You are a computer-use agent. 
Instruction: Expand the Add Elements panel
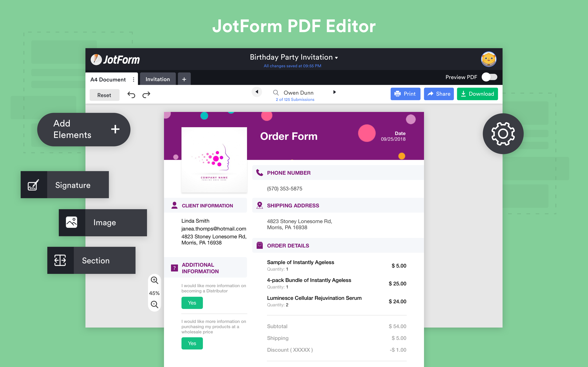(x=115, y=129)
